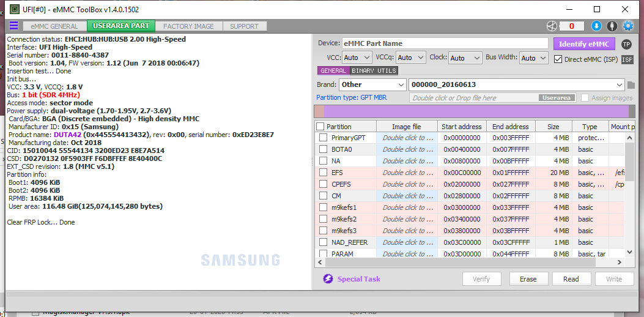Click the globe network icon

click(x=552, y=26)
